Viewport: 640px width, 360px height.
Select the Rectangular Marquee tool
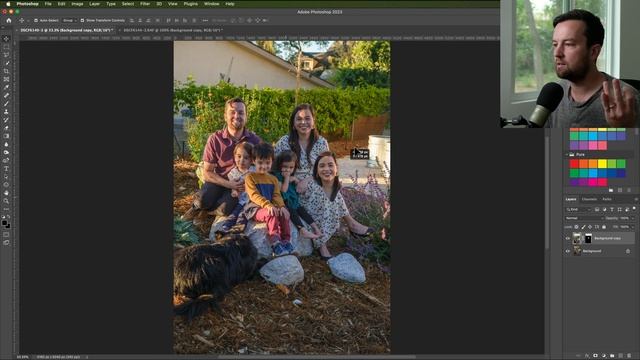(x=6, y=47)
